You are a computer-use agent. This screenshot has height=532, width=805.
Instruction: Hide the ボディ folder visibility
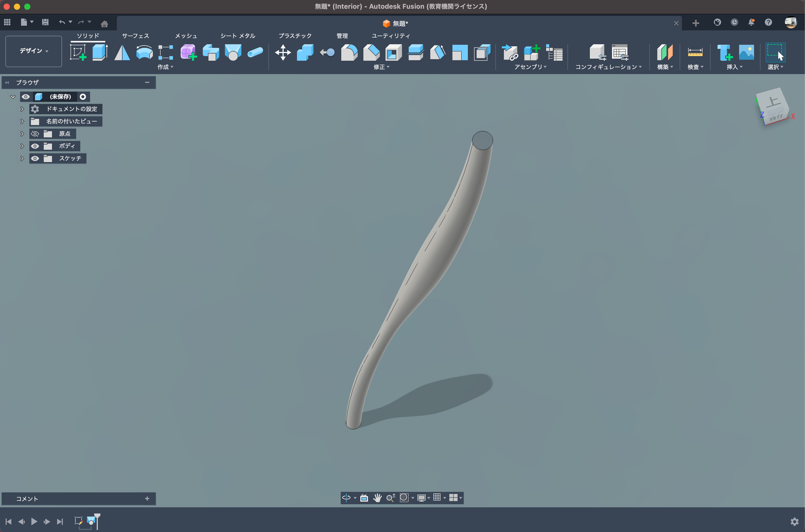click(35, 146)
